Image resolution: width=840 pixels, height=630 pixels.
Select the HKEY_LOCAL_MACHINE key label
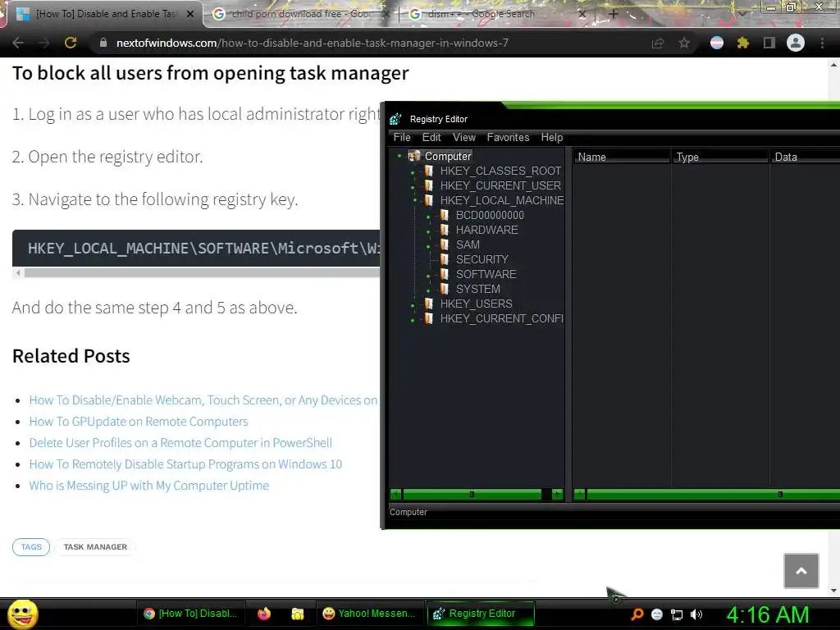point(501,200)
